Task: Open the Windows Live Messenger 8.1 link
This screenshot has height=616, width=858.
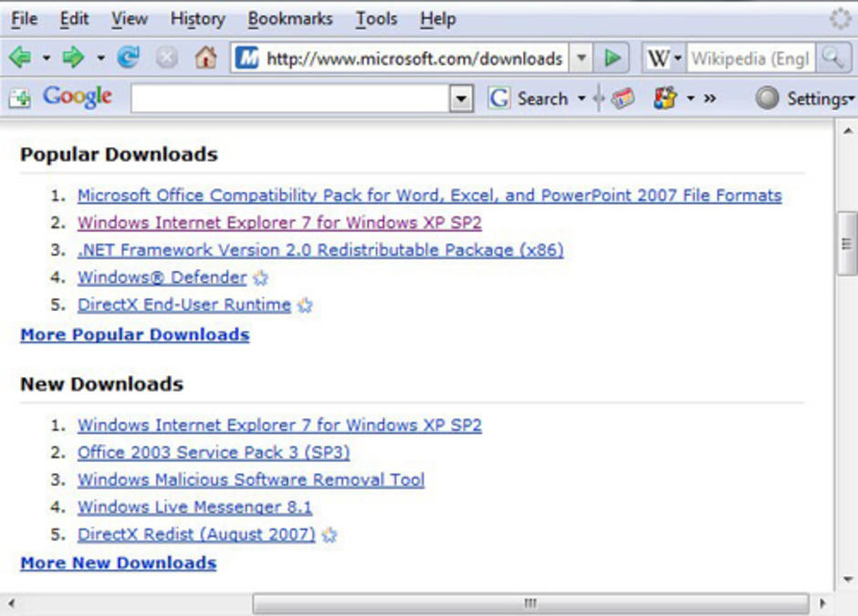Action: click(194, 507)
